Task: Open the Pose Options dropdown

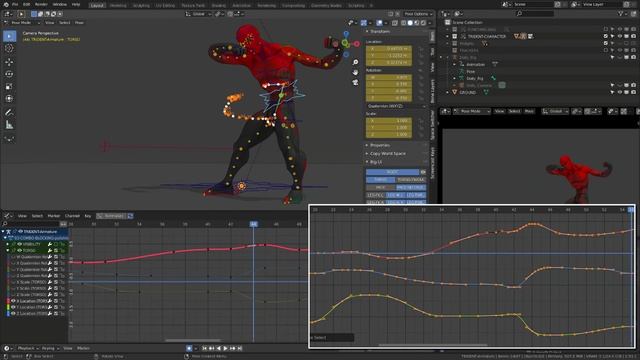Action: pos(418,14)
